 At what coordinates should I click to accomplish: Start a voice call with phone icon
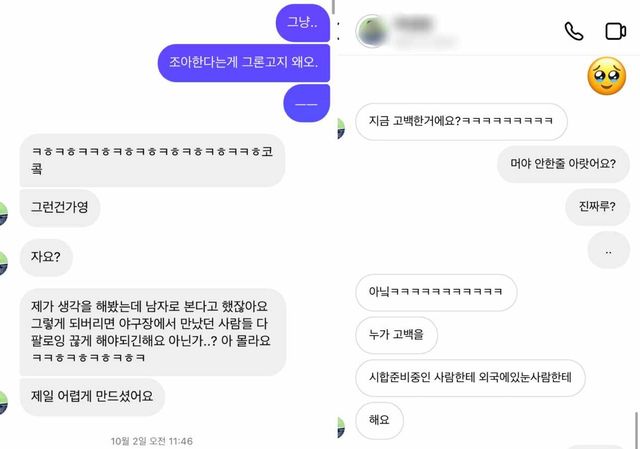[x=573, y=31]
